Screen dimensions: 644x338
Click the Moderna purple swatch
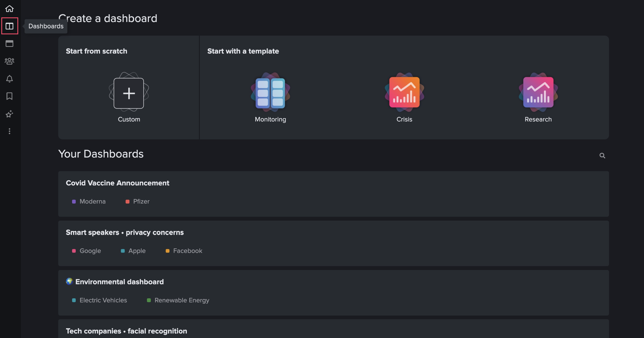74,202
